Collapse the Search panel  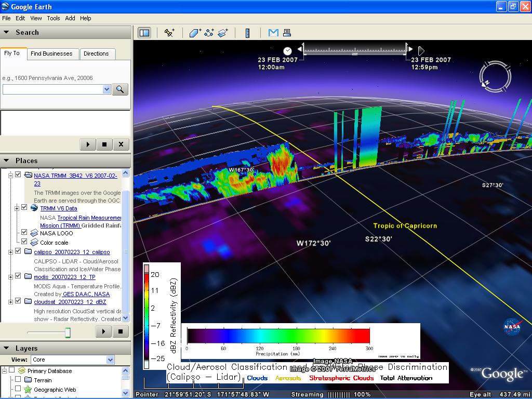click(x=6, y=32)
